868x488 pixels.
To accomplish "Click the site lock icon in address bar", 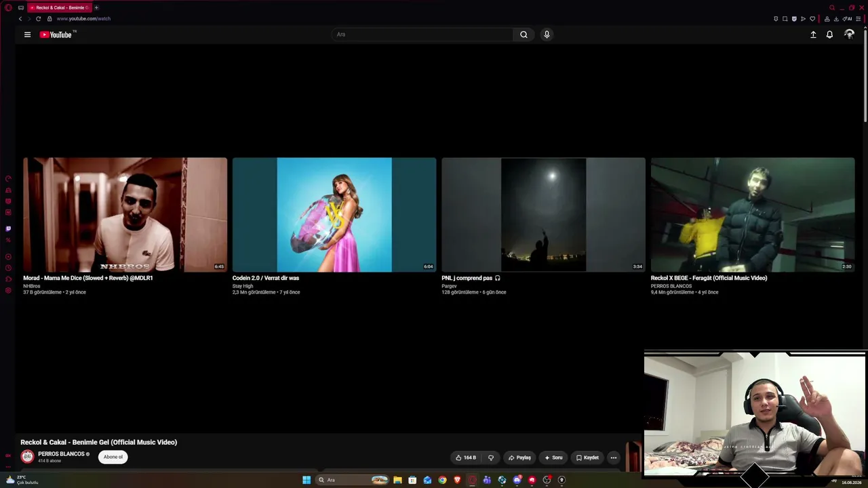I will 50,19.
